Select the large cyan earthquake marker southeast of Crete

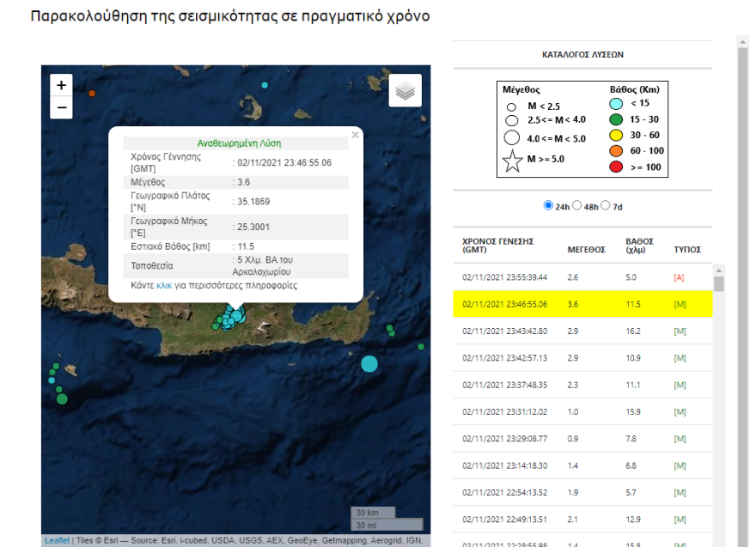pos(369,364)
